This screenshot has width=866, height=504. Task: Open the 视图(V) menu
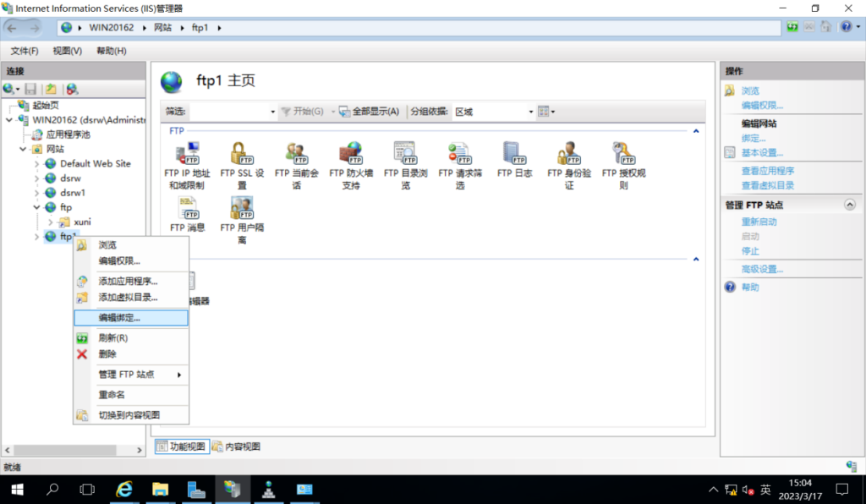(x=68, y=51)
